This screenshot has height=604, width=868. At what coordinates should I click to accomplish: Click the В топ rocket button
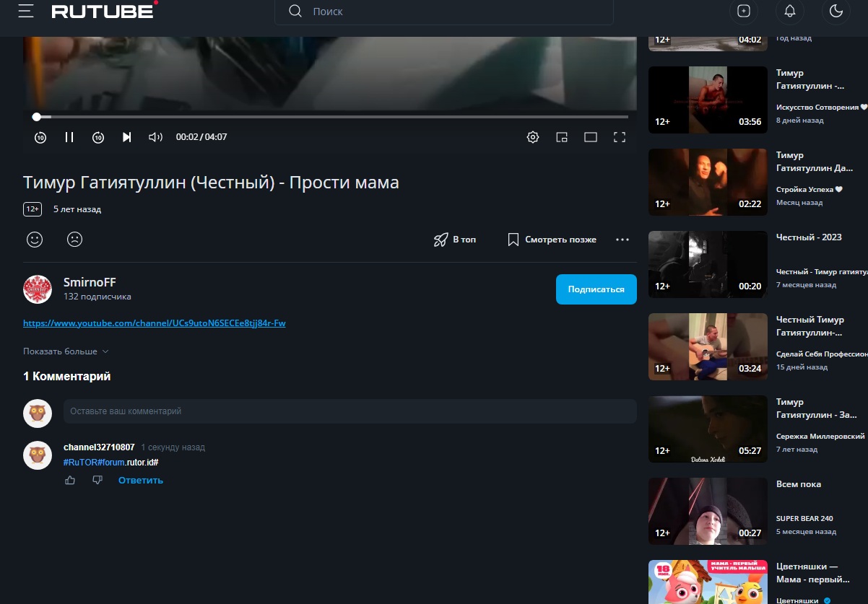click(x=455, y=240)
